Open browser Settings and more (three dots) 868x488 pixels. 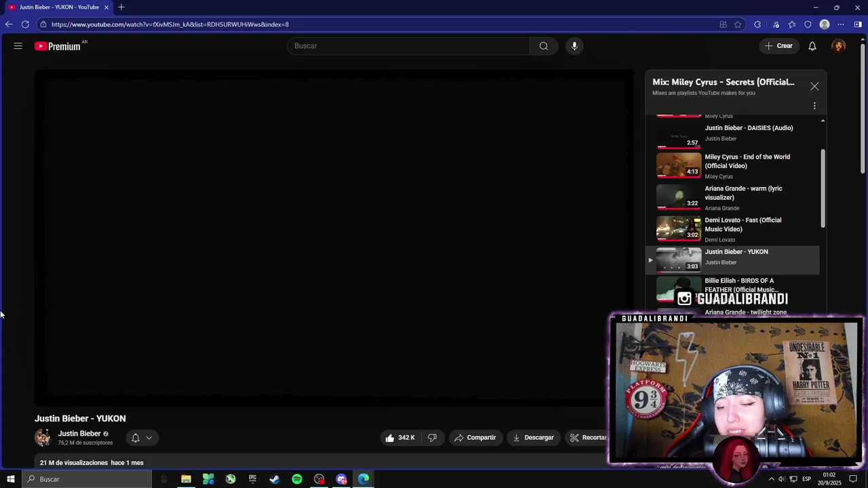[841, 24]
